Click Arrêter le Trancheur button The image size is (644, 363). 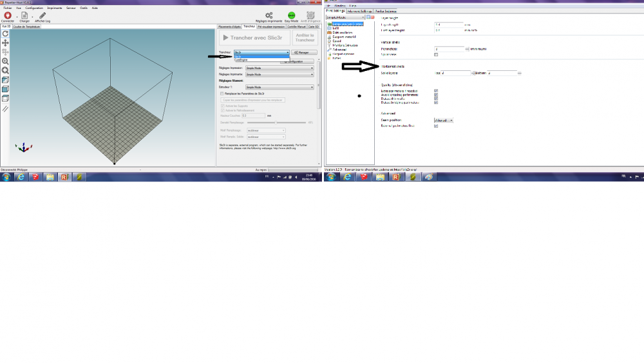[x=305, y=38]
